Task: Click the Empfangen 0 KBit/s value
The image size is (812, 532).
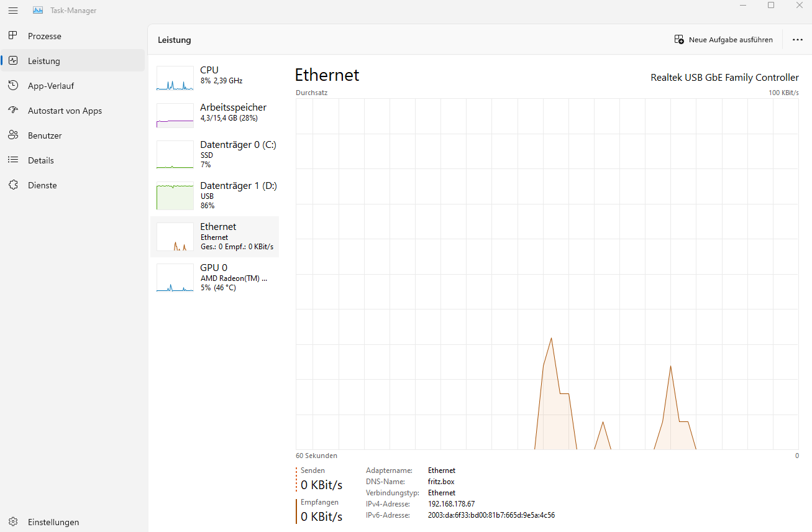Action: coord(321,516)
